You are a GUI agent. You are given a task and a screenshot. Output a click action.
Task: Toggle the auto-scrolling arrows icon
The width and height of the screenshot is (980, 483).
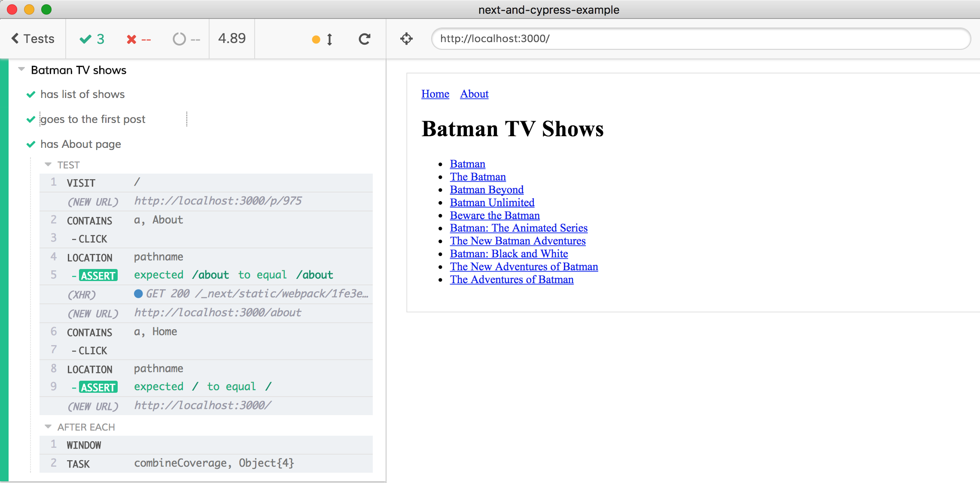tap(329, 39)
